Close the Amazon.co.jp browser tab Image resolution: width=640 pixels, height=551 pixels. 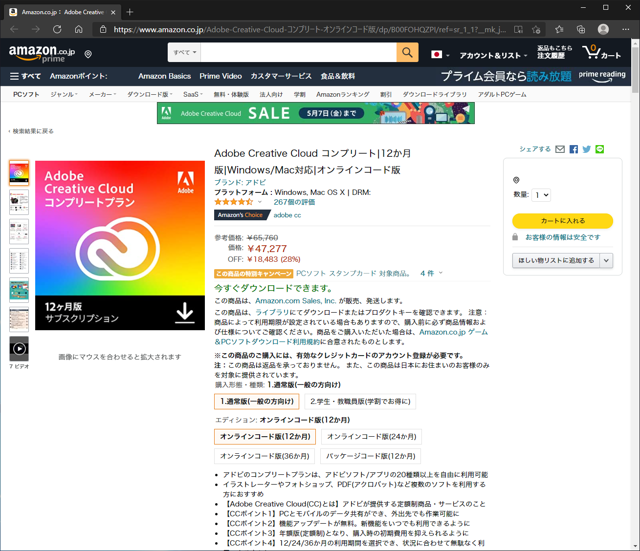click(x=113, y=12)
